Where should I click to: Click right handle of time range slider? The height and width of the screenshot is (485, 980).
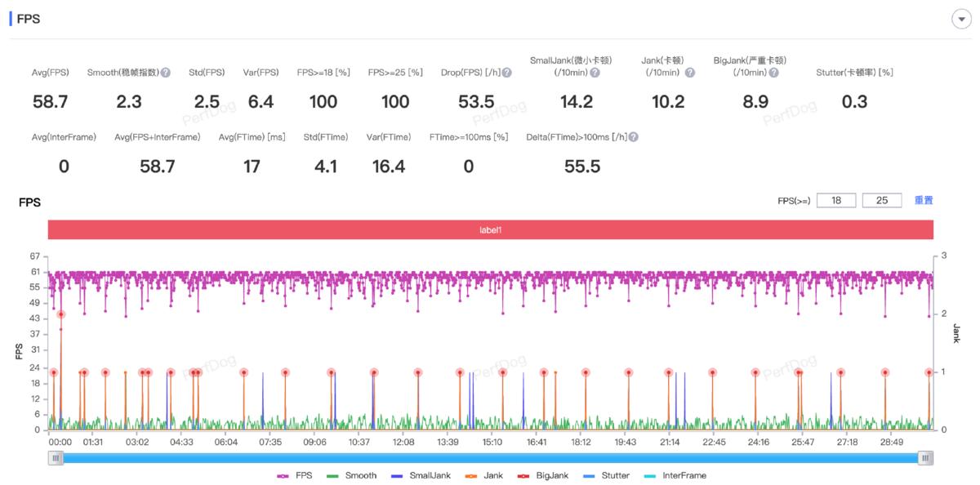[925, 458]
